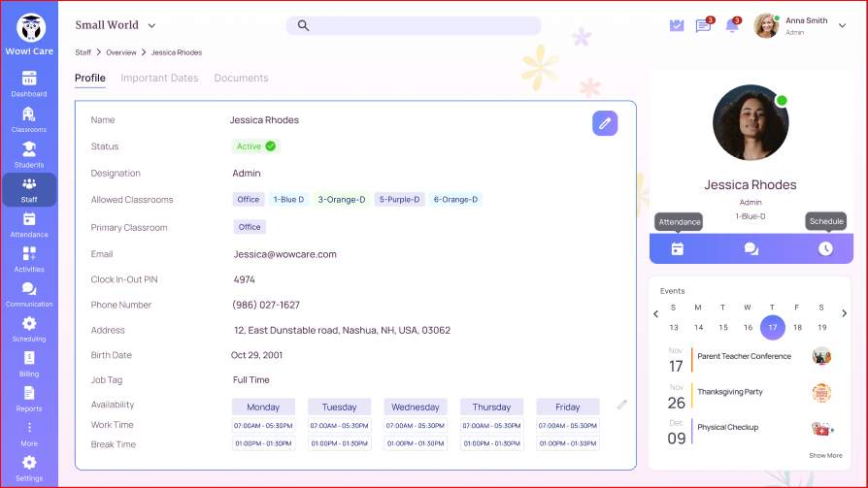Open the Schedule clock icon
The height and width of the screenshot is (488, 868).
825,248
